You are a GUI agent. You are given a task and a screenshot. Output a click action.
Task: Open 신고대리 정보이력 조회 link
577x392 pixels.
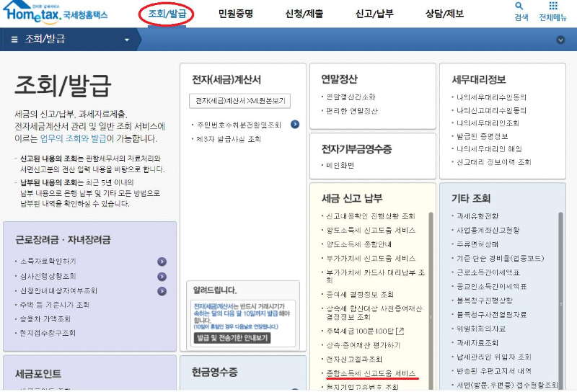point(493,162)
